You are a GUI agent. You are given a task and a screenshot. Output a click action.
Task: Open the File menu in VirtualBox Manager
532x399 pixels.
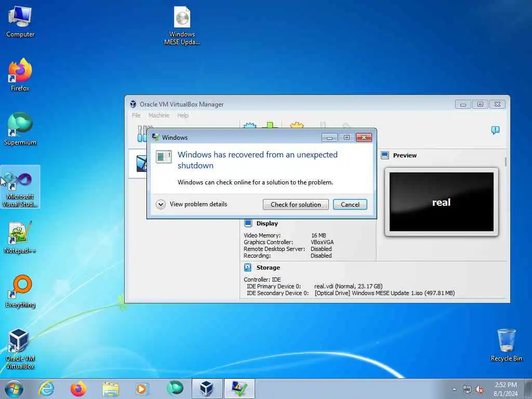coord(136,115)
